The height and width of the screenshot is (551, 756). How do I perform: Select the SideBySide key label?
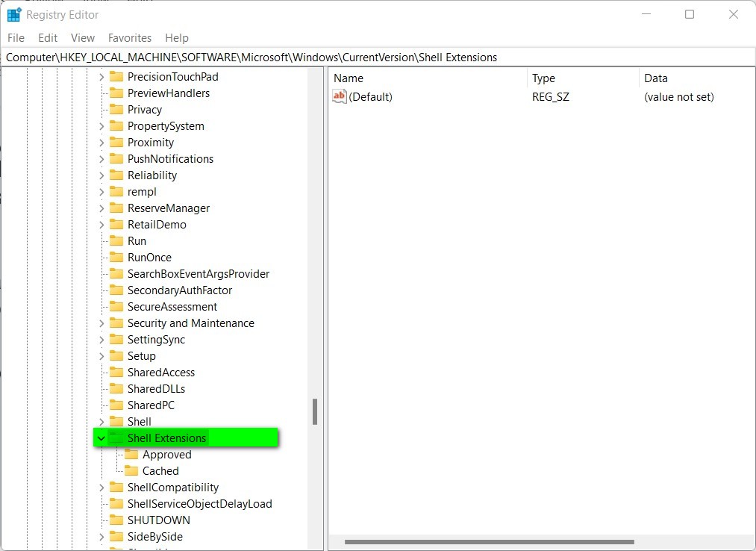pos(154,537)
